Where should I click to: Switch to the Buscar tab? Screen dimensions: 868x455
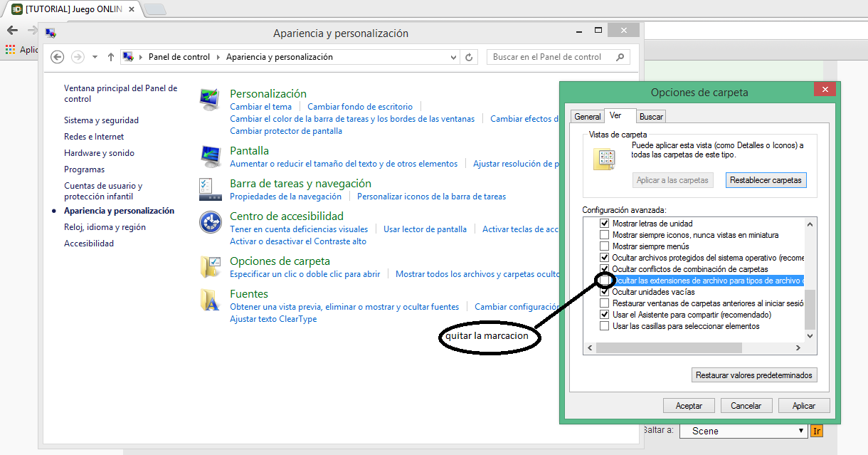coord(651,117)
